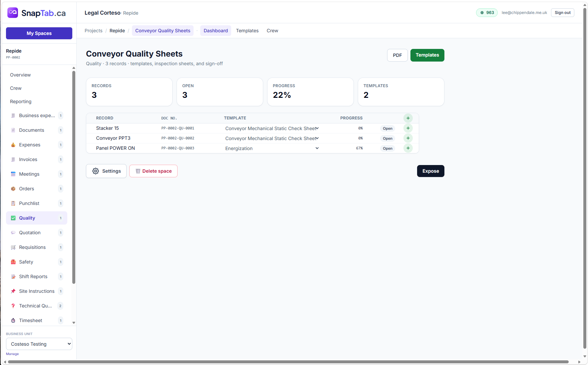The image size is (588, 365).
Task: Click the green Templates button
Action: [x=427, y=55]
